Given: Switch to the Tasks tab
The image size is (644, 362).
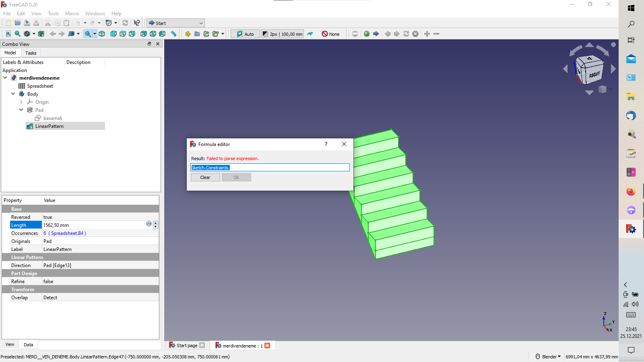Looking at the screenshot, I should (31, 53).
